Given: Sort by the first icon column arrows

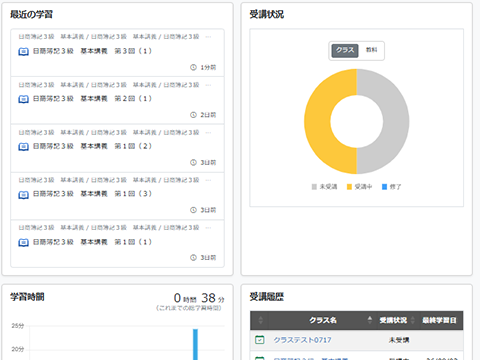Looking at the screenshot, I should (261, 320).
